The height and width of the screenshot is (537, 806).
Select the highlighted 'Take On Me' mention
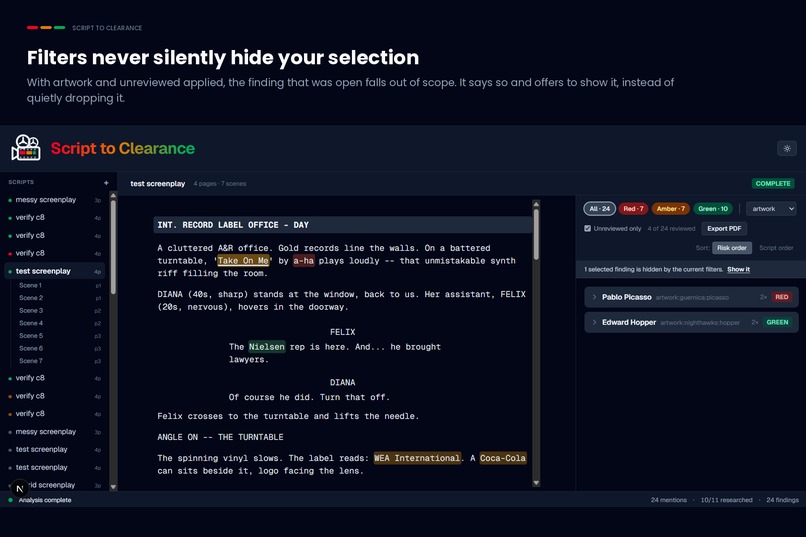[x=243, y=261]
